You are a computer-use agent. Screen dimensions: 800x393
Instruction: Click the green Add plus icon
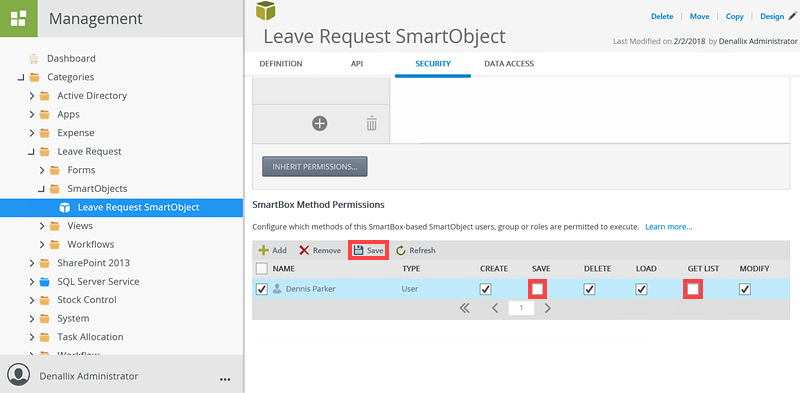click(x=263, y=251)
